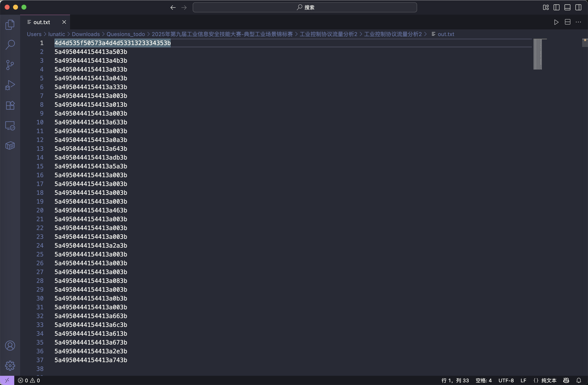Click line 24 text 5a4950444154413a2a3b

(91, 245)
